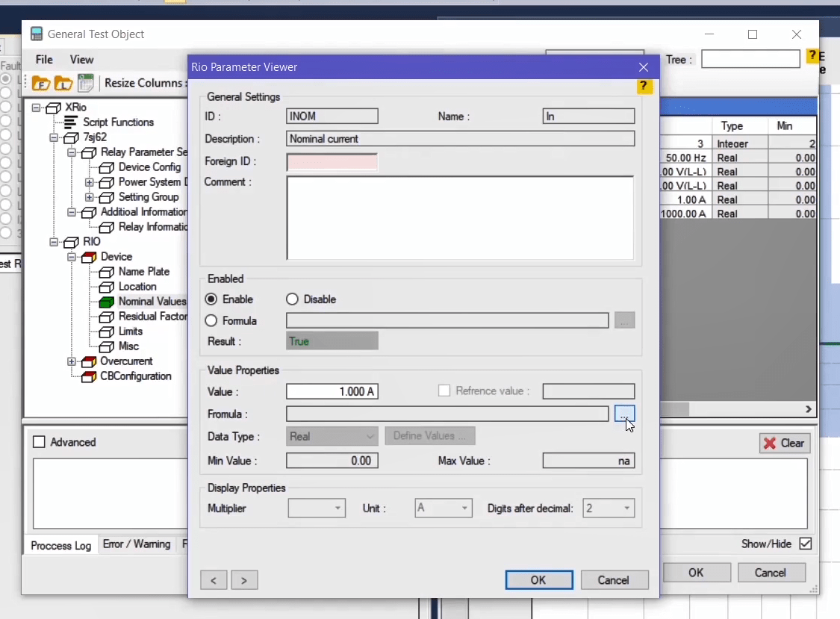840x619 pixels.
Task: Select Misc in the tree
Action: 128,346
